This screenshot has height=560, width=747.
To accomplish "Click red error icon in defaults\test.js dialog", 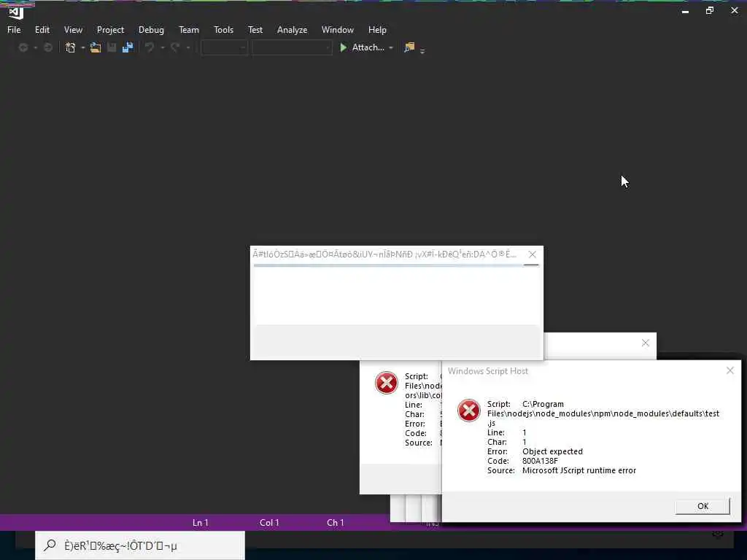I will 469,410.
